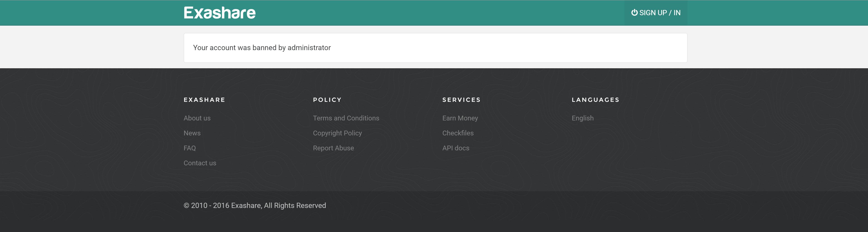View Terms and Conditions
The height and width of the screenshot is (232, 868).
pos(346,118)
